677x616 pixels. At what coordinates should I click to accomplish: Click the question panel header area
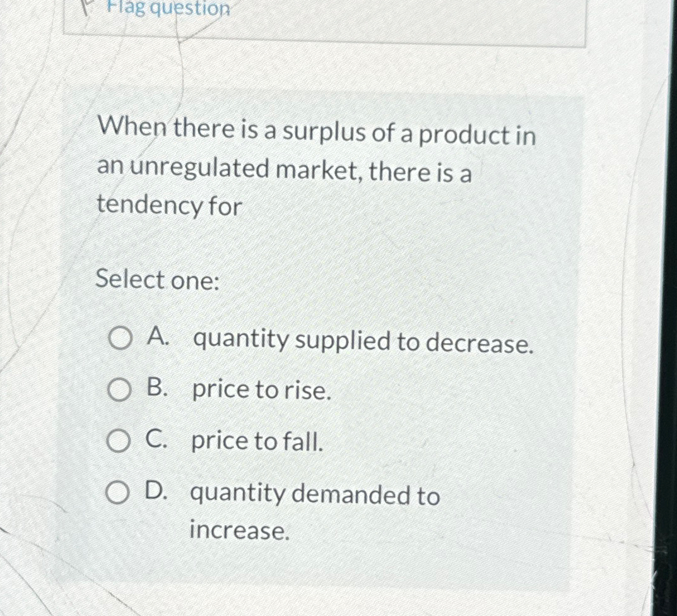coord(325,22)
